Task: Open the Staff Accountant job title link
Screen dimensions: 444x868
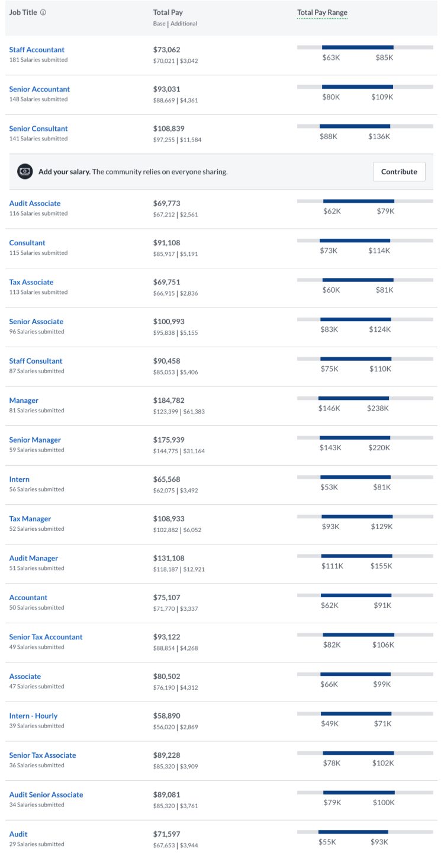Action: point(37,50)
